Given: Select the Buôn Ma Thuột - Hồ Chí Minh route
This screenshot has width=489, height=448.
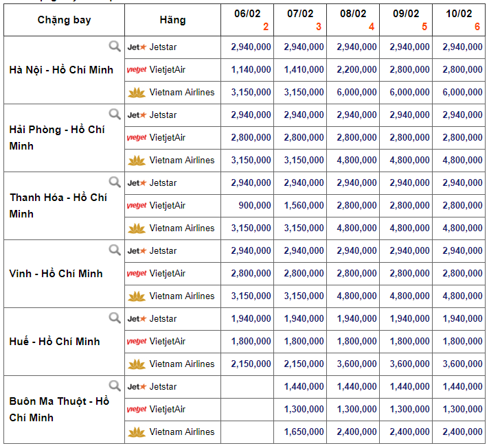Looking at the screenshot, I should pos(59,410).
